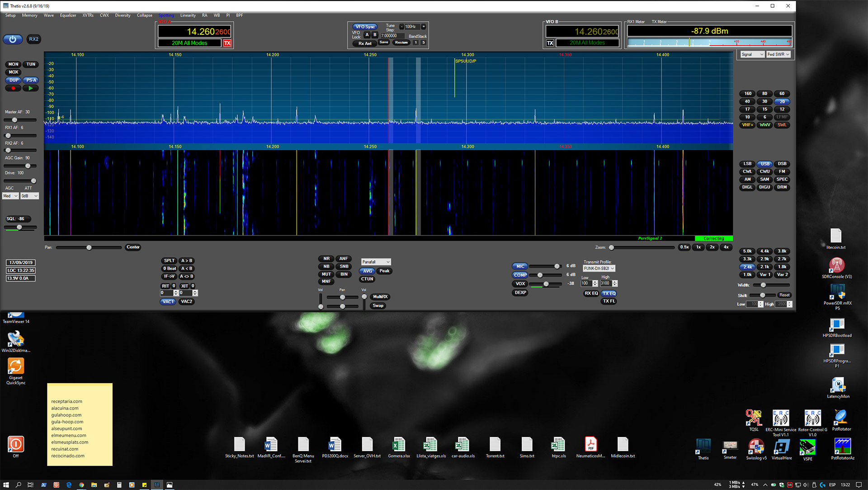Open the AGC Med dropdown
The width and height of the screenshot is (868, 490).
[10, 196]
